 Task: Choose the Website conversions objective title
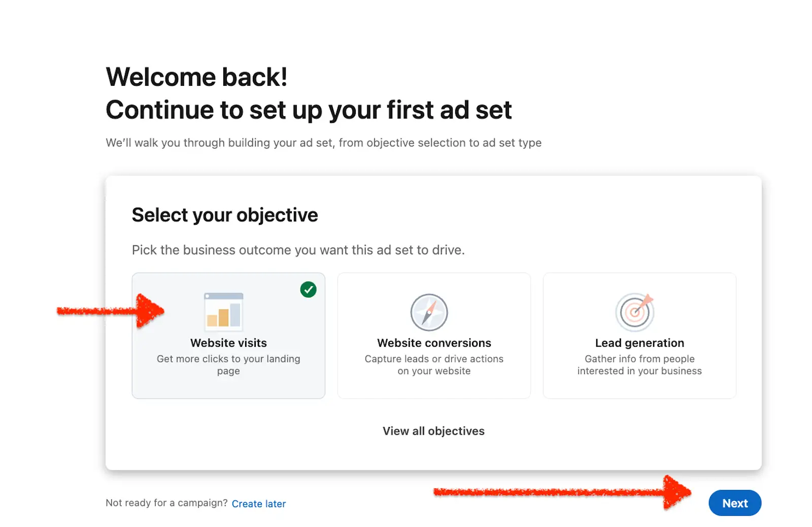[x=434, y=343]
